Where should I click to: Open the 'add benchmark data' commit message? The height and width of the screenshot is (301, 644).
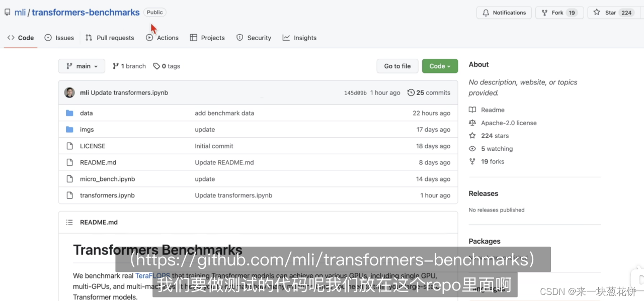tap(224, 113)
